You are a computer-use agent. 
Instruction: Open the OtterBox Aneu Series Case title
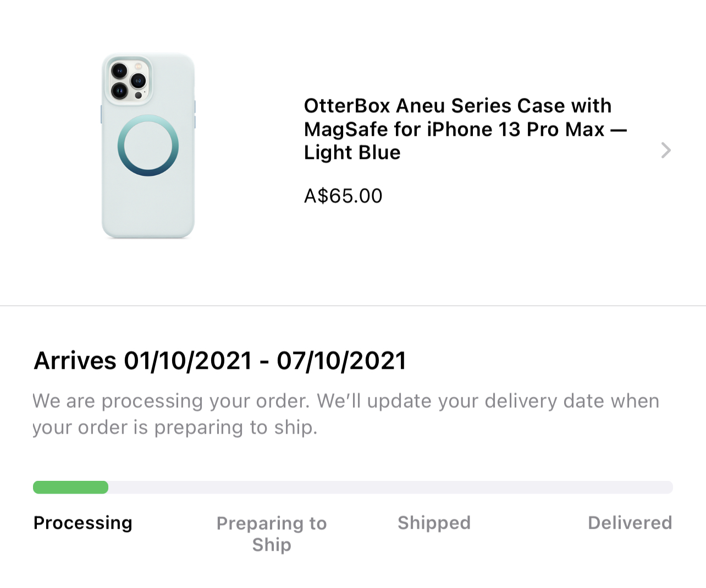tap(457, 106)
